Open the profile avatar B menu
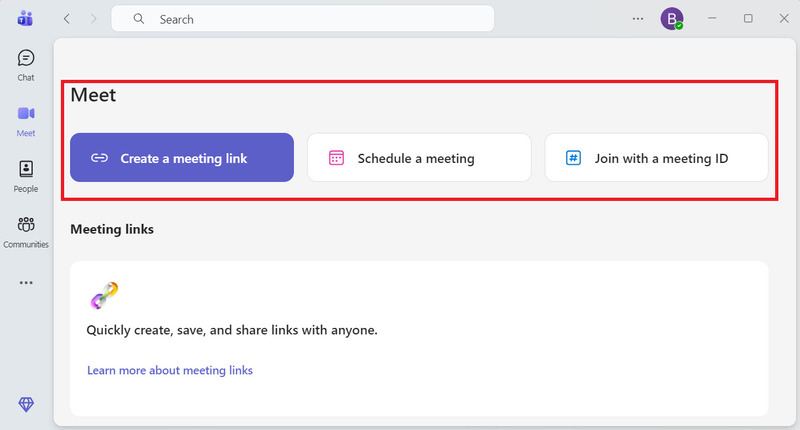This screenshot has height=430, width=800. (x=672, y=19)
